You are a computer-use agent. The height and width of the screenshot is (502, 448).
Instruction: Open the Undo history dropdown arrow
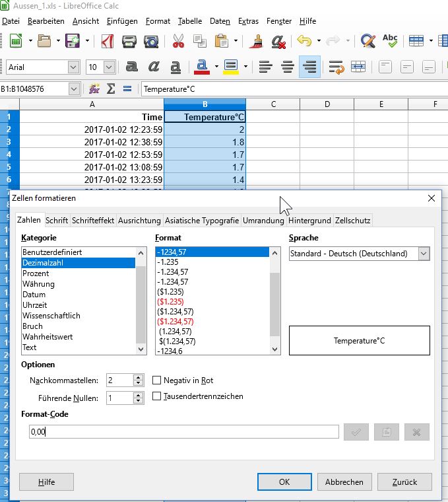(319, 41)
